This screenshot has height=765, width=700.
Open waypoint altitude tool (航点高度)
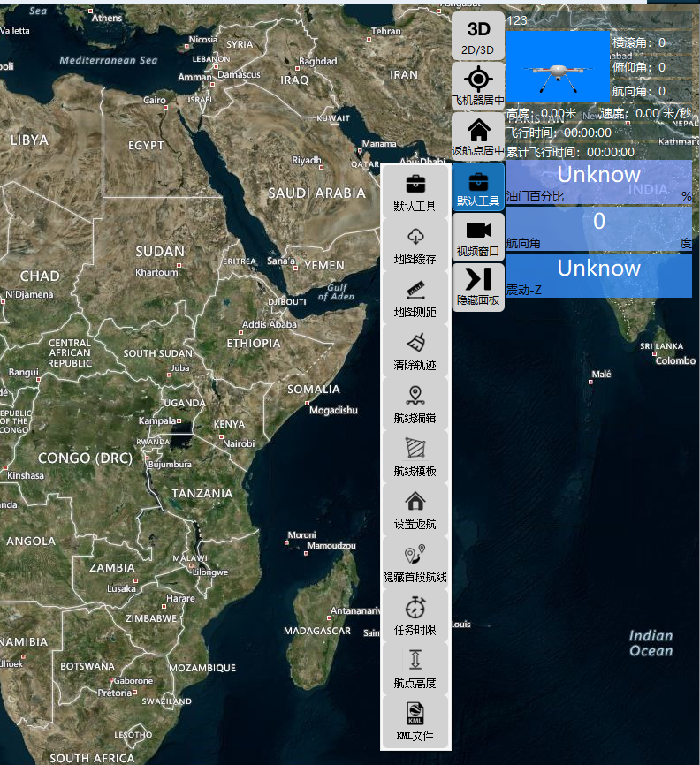(415, 670)
